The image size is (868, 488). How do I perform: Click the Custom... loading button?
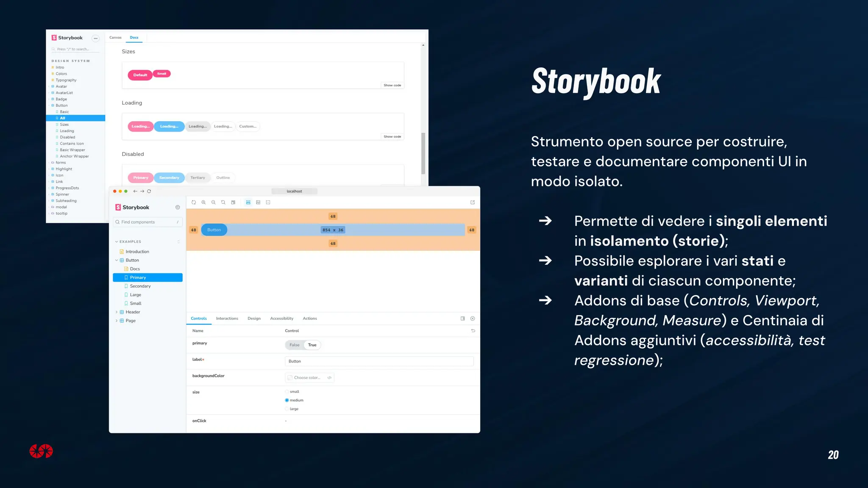click(248, 126)
